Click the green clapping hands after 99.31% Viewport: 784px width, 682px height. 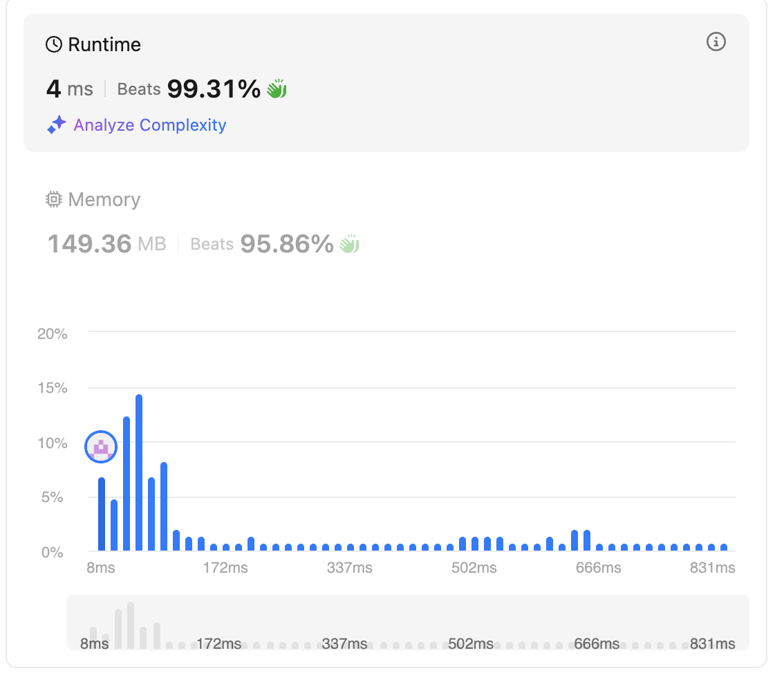pos(277,89)
